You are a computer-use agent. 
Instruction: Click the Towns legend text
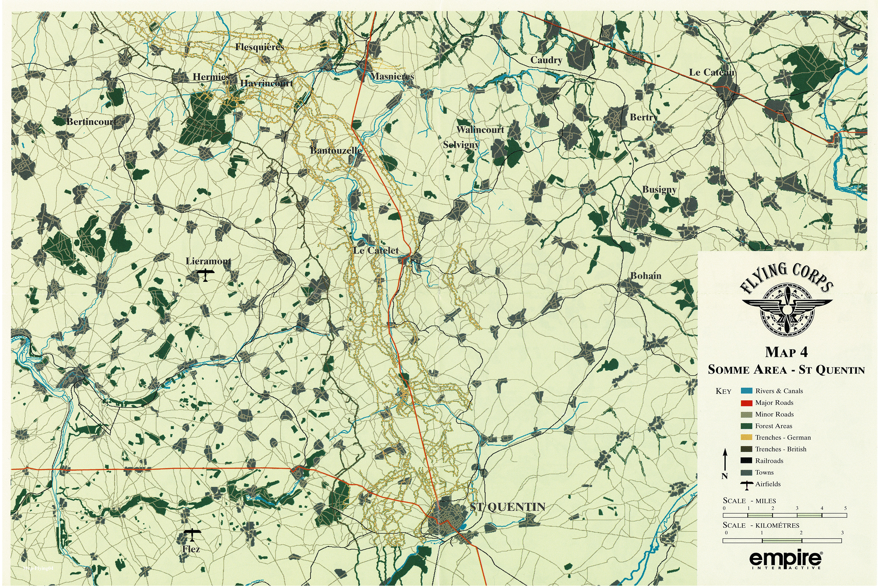pyautogui.click(x=764, y=473)
